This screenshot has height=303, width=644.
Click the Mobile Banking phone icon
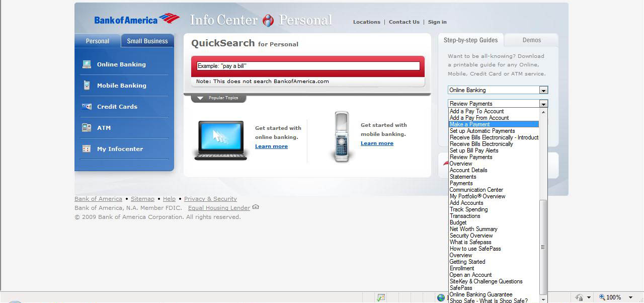87,86
